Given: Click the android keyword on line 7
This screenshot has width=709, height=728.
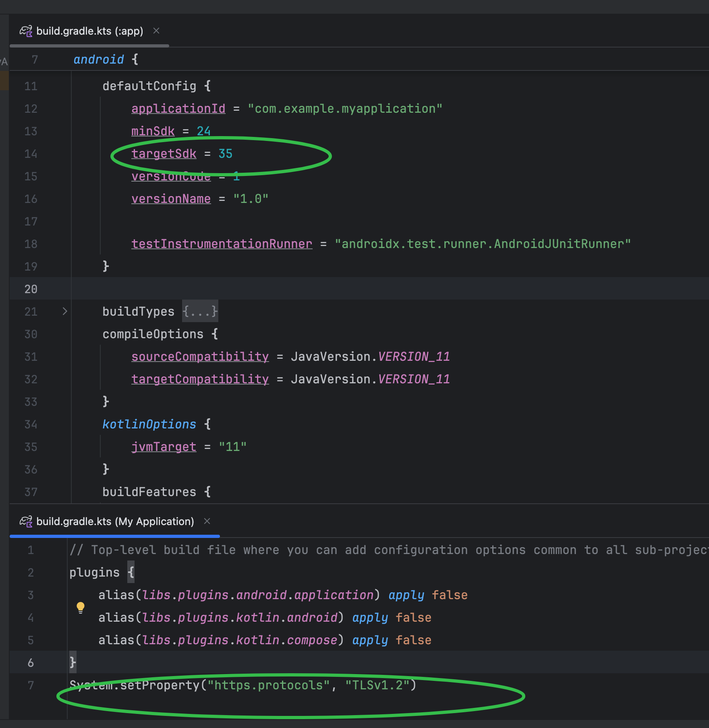Looking at the screenshot, I should 98,59.
